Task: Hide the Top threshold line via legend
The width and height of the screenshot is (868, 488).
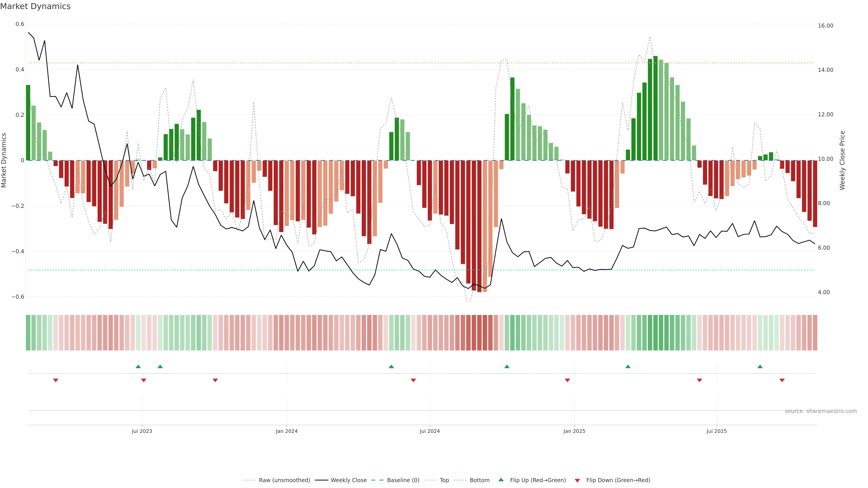Action: click(444, 480)
